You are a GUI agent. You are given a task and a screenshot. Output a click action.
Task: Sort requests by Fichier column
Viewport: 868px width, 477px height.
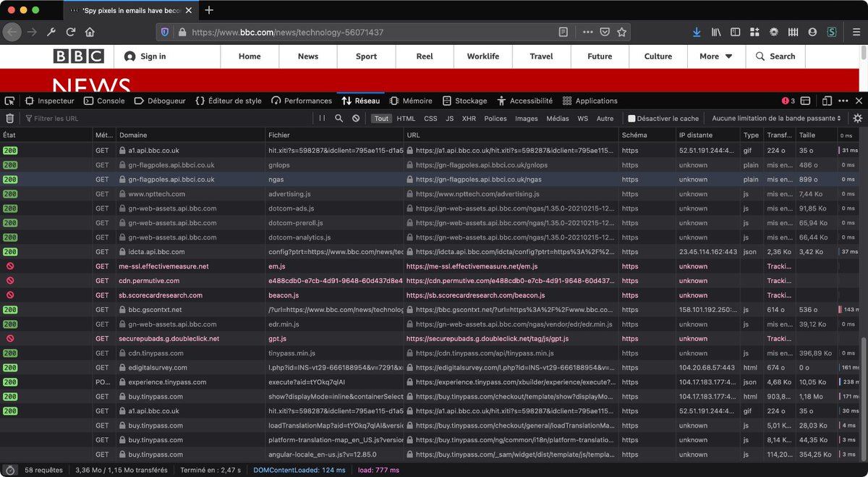click(x=334, y=135)
